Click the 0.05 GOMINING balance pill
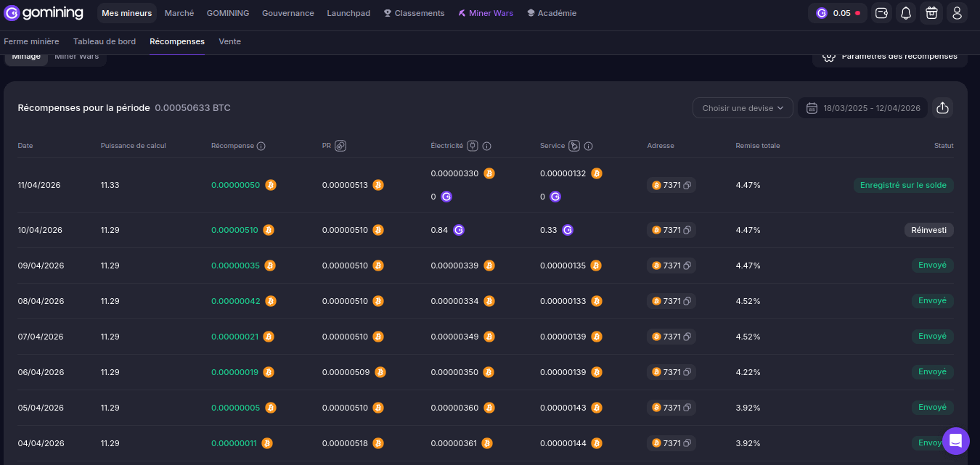Viewport: 980px width, 465px height. click(x=837, y=13)
